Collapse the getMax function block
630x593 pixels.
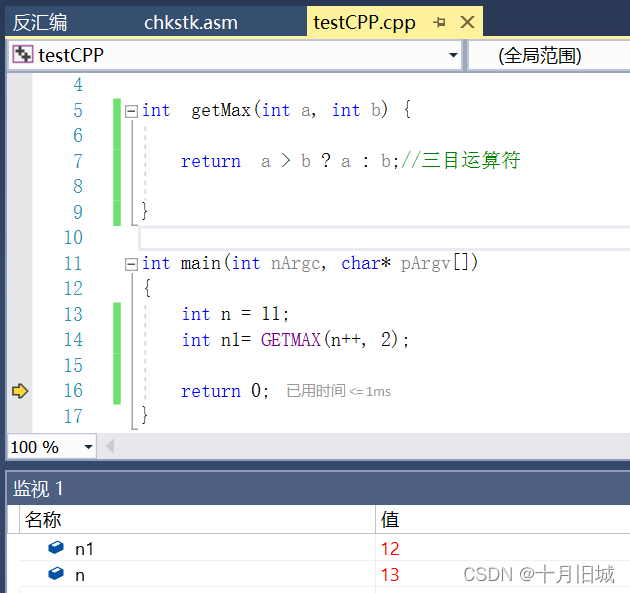click(x=131, y=110)
